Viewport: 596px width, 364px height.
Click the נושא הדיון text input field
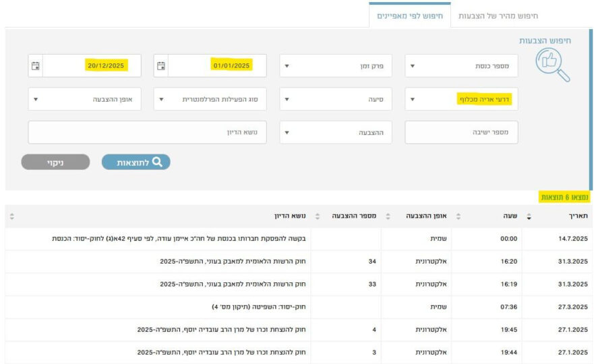coord(147,132)
